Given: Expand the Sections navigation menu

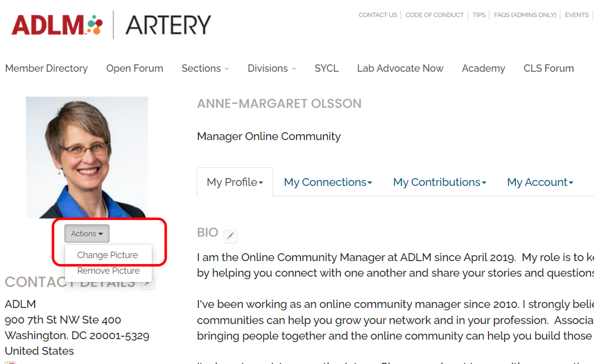Looking at the screenshot, I should [205, 69].
